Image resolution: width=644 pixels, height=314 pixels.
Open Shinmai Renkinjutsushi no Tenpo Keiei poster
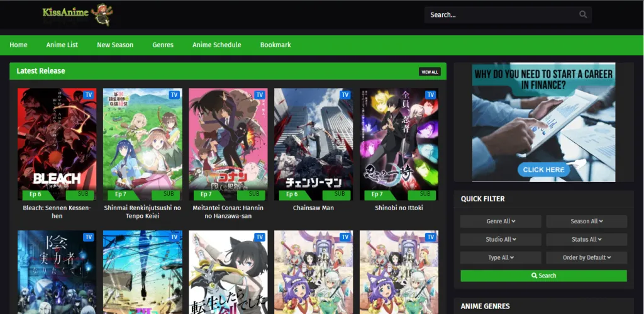pyautogui.click(x=143, y=144)
